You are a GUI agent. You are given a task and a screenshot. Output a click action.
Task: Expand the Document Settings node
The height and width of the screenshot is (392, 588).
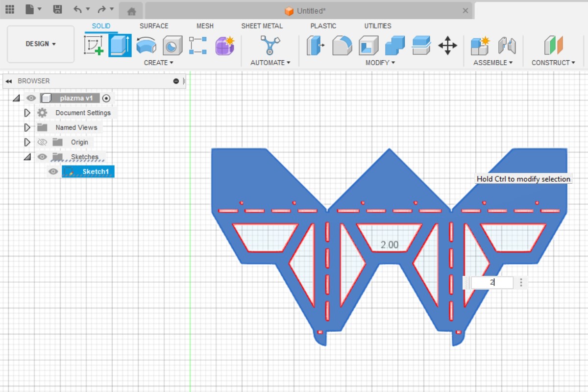(x=27, y=113)
